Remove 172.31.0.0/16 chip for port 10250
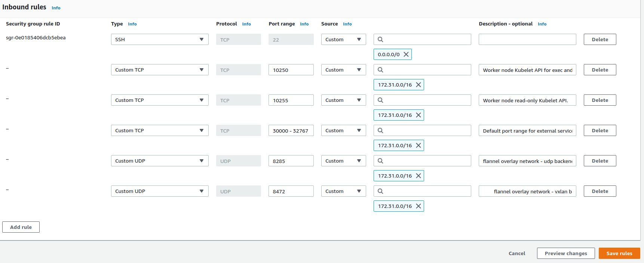This screenshot has width=644, height=263. (x=418, y=85)
